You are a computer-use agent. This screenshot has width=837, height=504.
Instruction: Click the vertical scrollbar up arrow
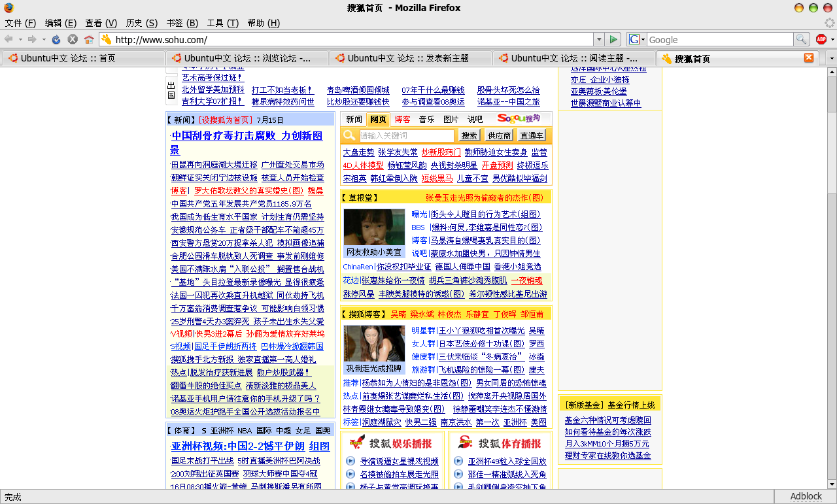pos(832,73)
